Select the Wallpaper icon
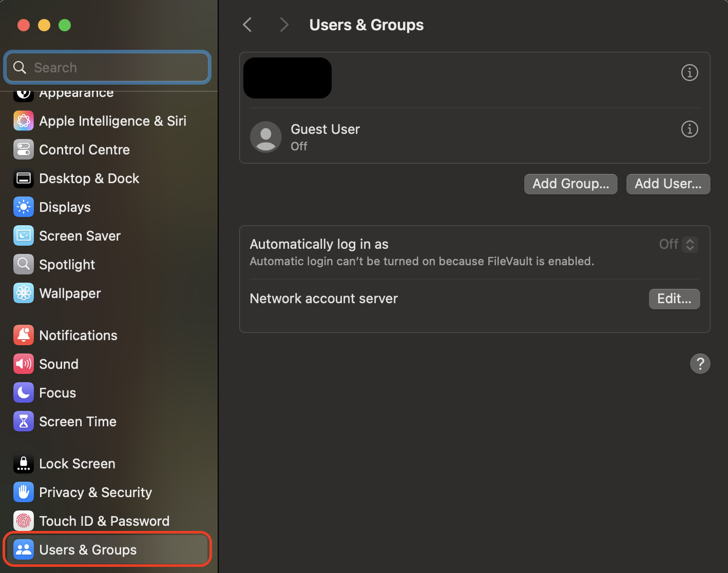728x573 pixels. [x=23, y=293]
